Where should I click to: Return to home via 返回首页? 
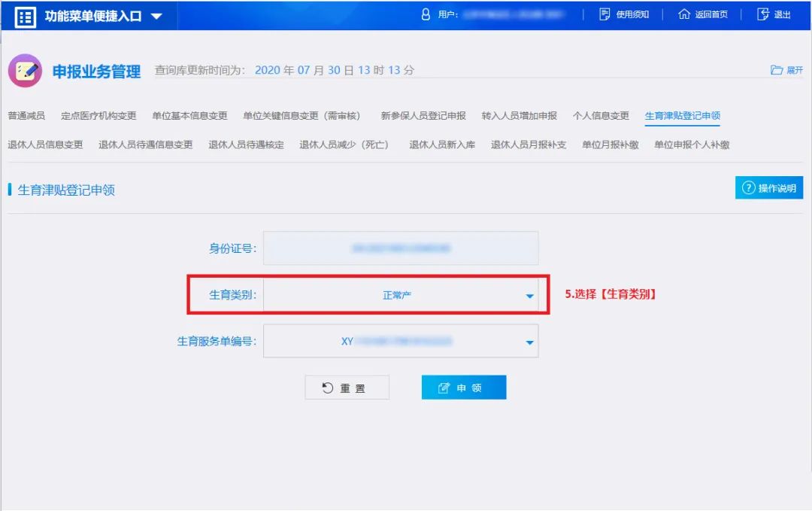pos(703,14)
